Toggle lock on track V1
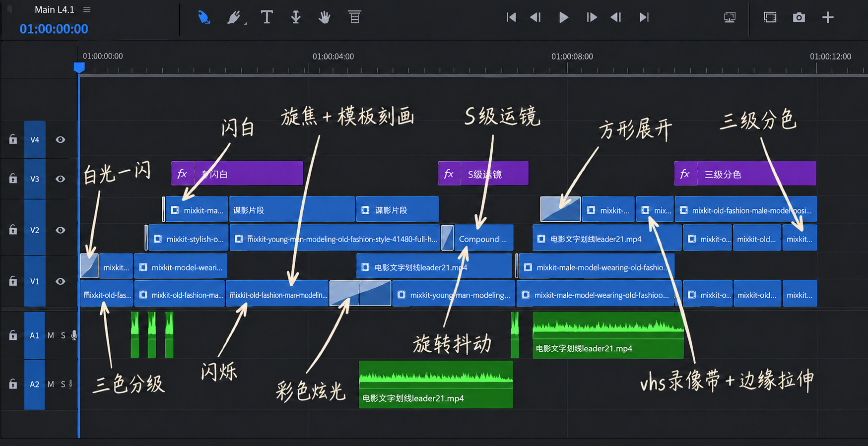The image size is (868, 446). (13, 281)
